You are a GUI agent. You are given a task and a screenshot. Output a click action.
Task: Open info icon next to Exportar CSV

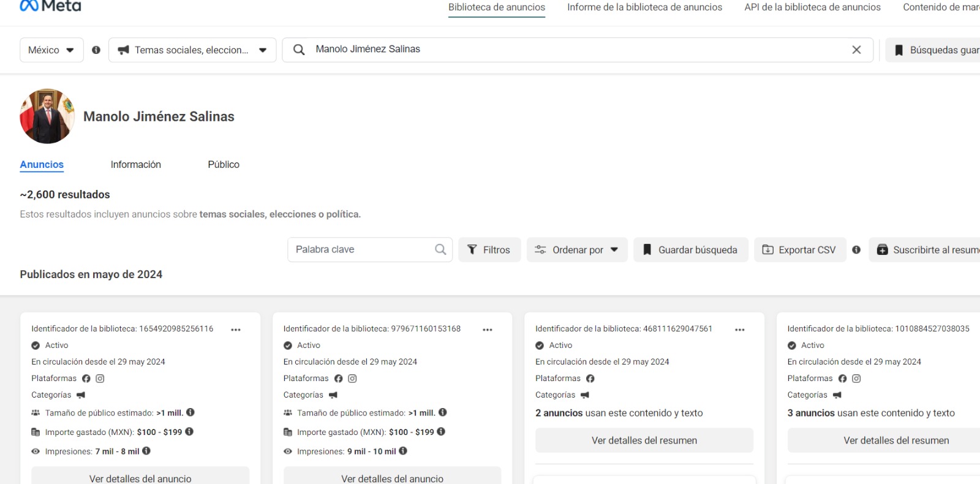856,249
